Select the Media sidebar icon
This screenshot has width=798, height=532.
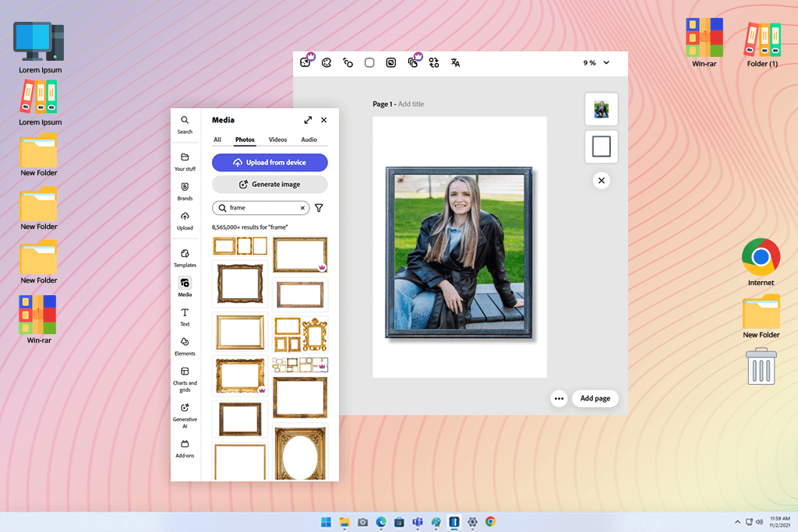[x=185, y=287]
